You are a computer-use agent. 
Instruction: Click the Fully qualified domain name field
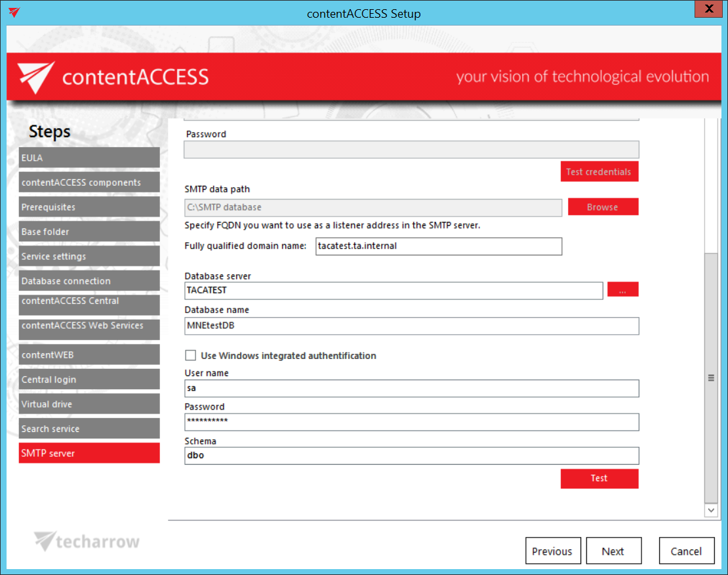click(x=438, y=246)
